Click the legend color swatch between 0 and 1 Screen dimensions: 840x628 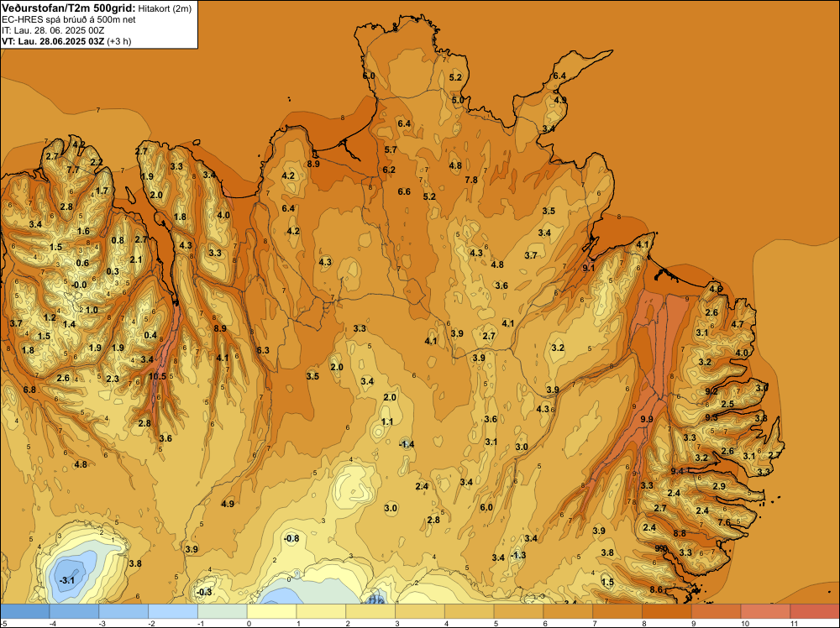pyautogui.click(x=271, y=611)
